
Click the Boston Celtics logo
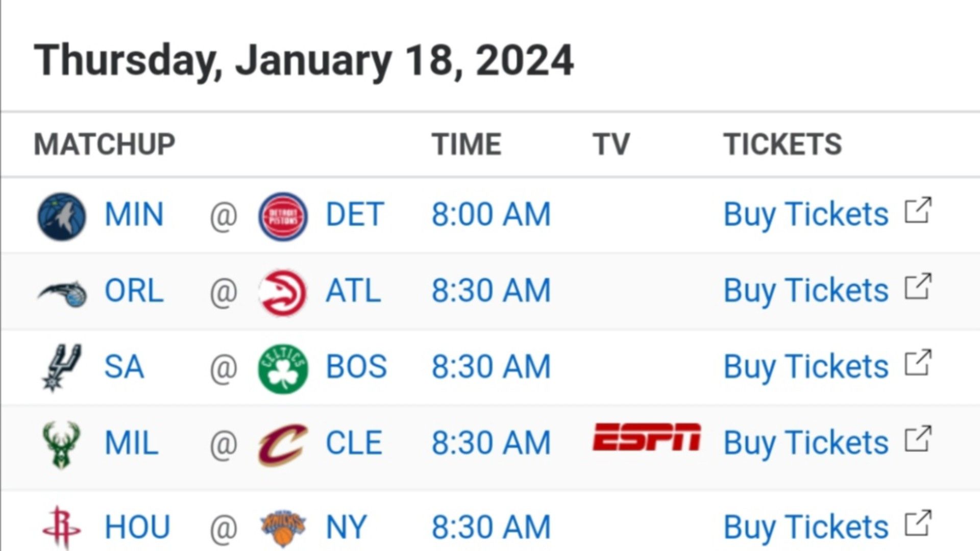pos(283,369)
